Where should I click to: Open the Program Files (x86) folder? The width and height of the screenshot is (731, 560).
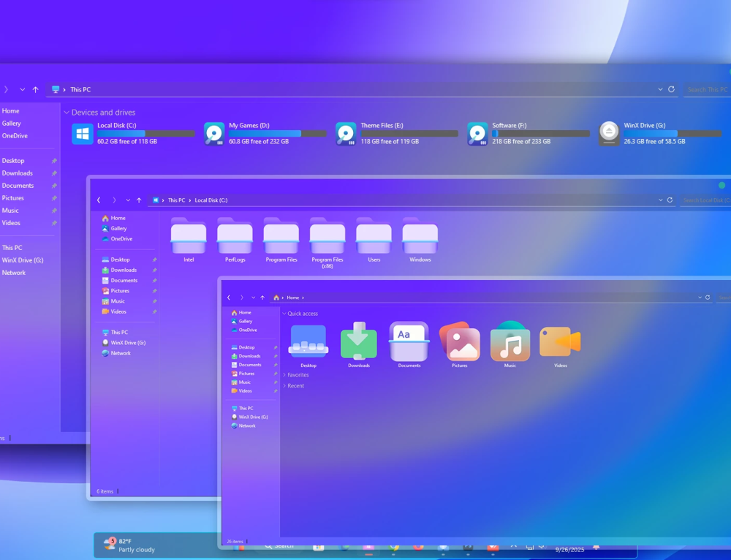pos(327,235)
